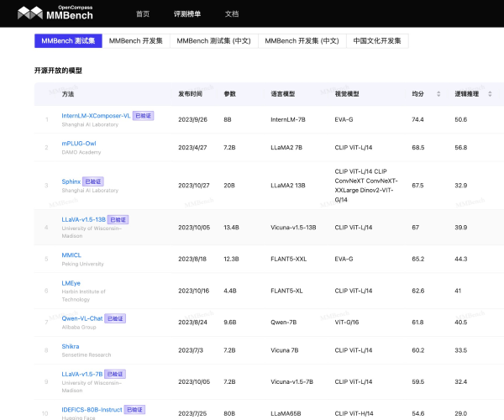The width and height of the screenshot is (504, 420).
Task: Open the 中国文化开发集 tab
Action: [x=377, y=40]
